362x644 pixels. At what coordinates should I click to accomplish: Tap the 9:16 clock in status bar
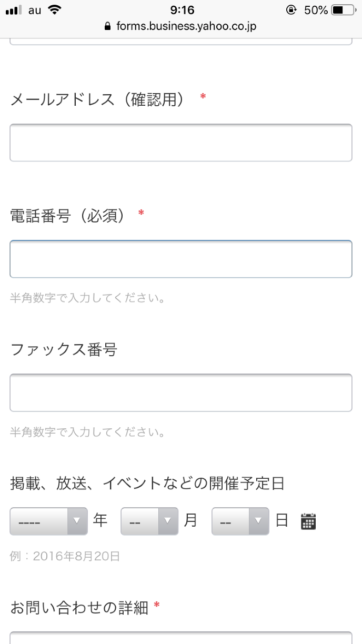tap(183, 10)
